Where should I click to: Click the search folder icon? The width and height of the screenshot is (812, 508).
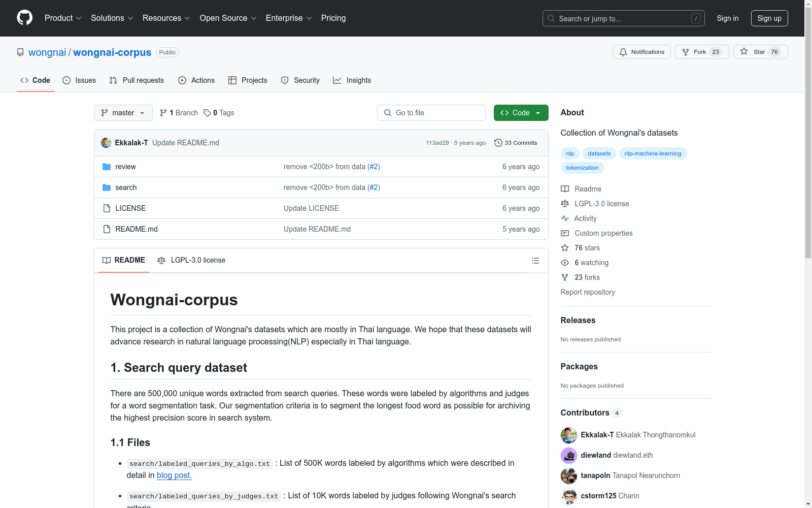pos(107,187)
